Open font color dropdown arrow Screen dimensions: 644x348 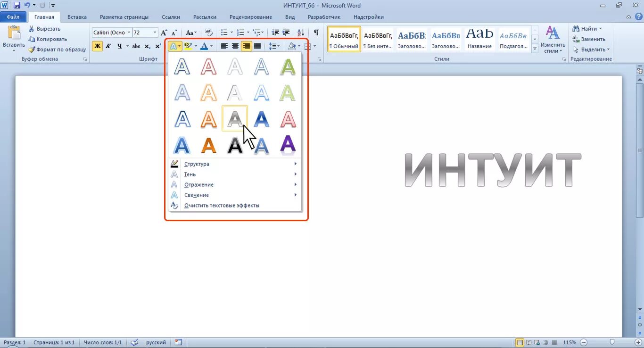[212, 46]
